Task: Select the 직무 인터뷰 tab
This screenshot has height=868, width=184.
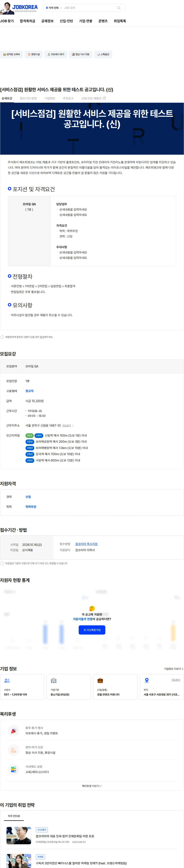Action: 14,816
